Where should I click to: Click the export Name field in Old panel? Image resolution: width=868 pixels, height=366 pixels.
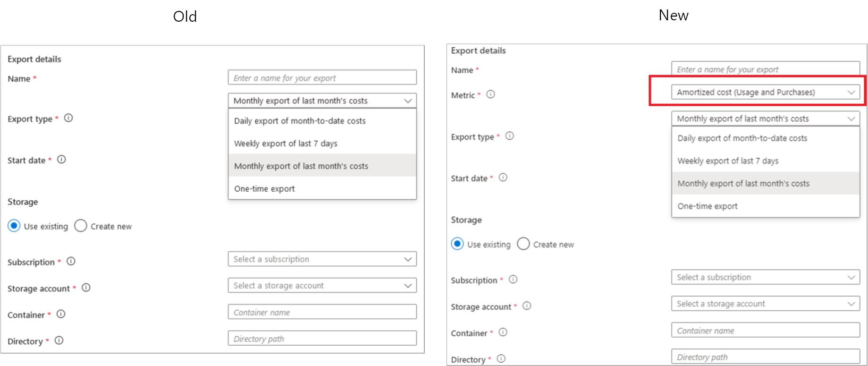point(322,78)
